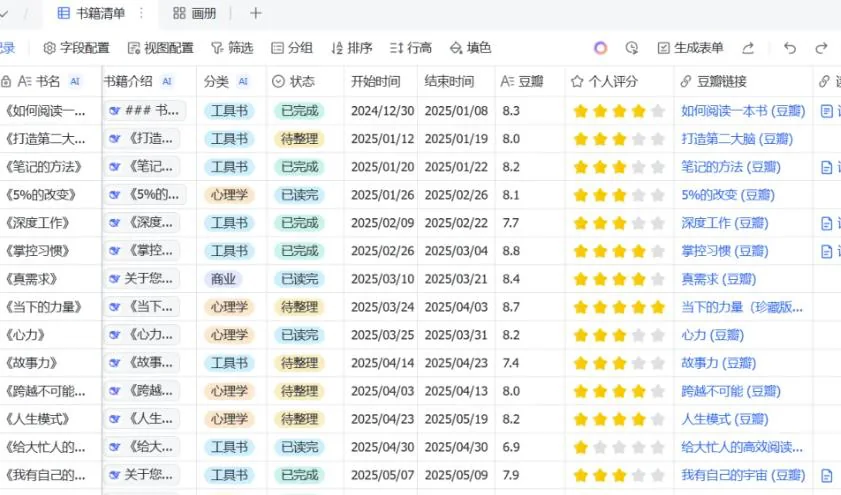This screenshot has height=495, width=841.
Task: Click AI badge on 书籍介绍 header
Action: coord(167,82)
